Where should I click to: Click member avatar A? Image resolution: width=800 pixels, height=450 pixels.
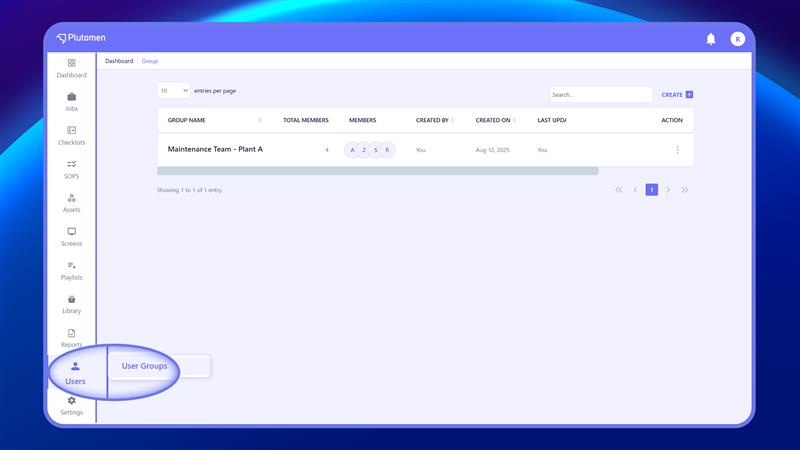tap(352, 149)
